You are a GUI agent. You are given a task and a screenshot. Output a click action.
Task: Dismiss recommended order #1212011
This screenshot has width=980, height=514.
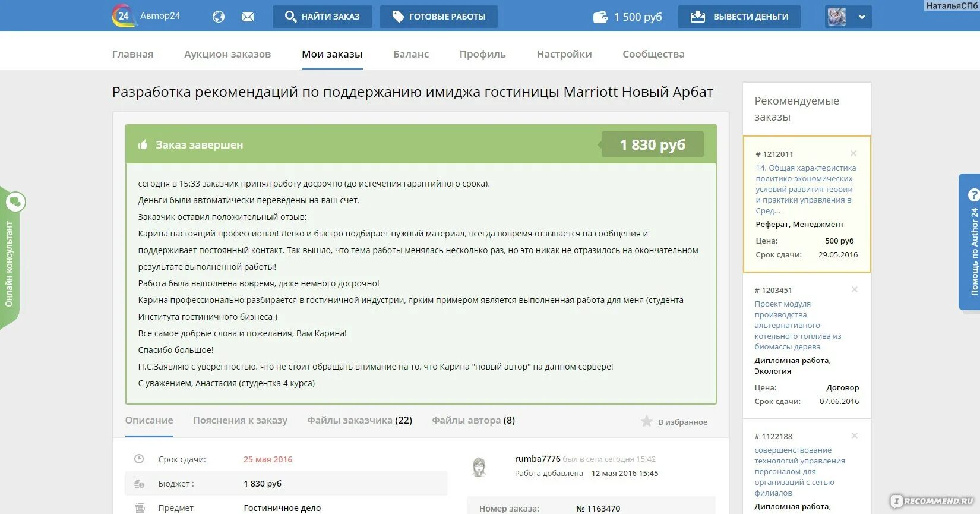853,153
